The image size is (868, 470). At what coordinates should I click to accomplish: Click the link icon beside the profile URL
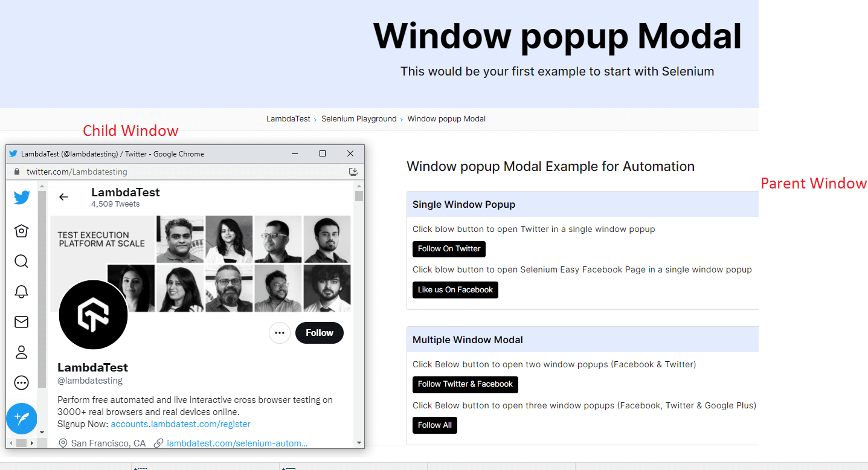pos(158,443)
